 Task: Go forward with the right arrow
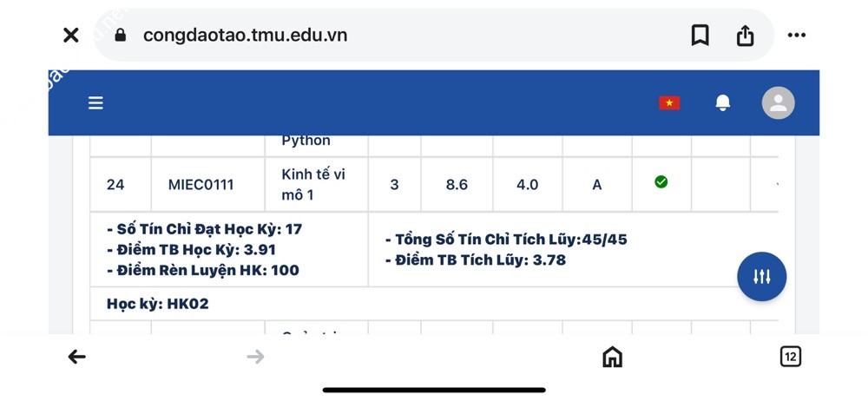[255, 357]
